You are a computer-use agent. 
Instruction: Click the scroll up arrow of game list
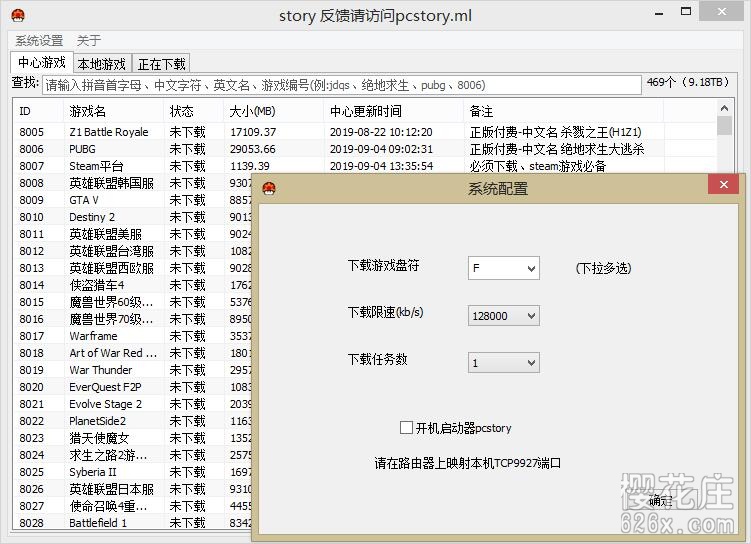click(x=724, y=108)
